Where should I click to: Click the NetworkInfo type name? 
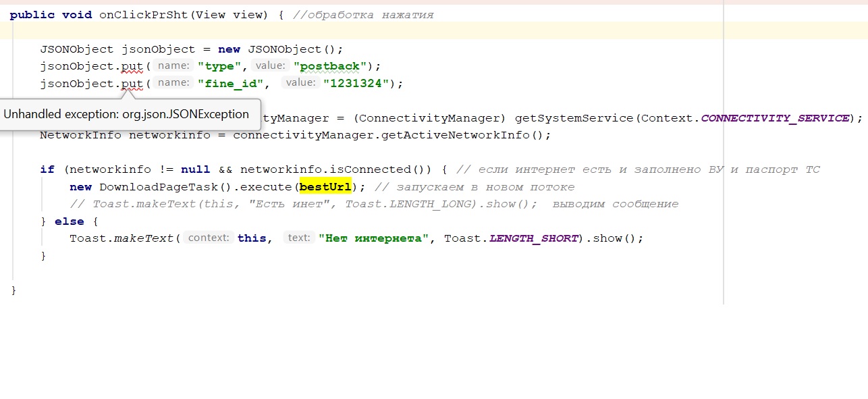80,135
